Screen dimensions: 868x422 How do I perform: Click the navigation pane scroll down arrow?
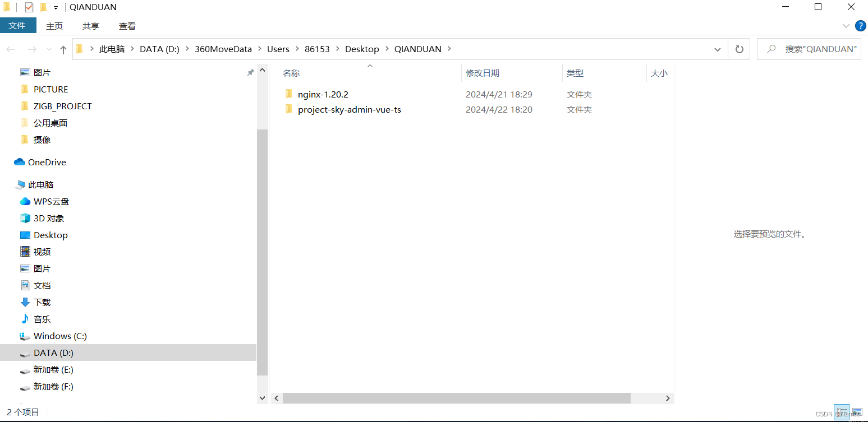262,397
